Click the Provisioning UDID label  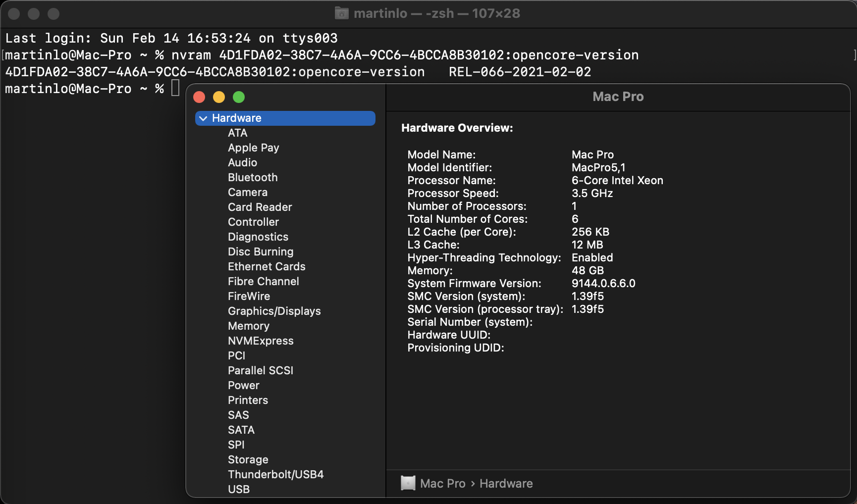coord(455,348)
